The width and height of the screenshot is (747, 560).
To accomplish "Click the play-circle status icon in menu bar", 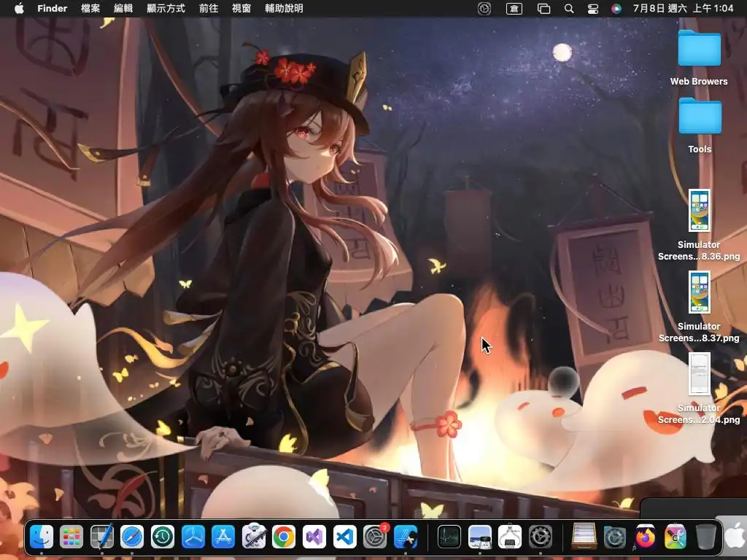I will point(484,8).
